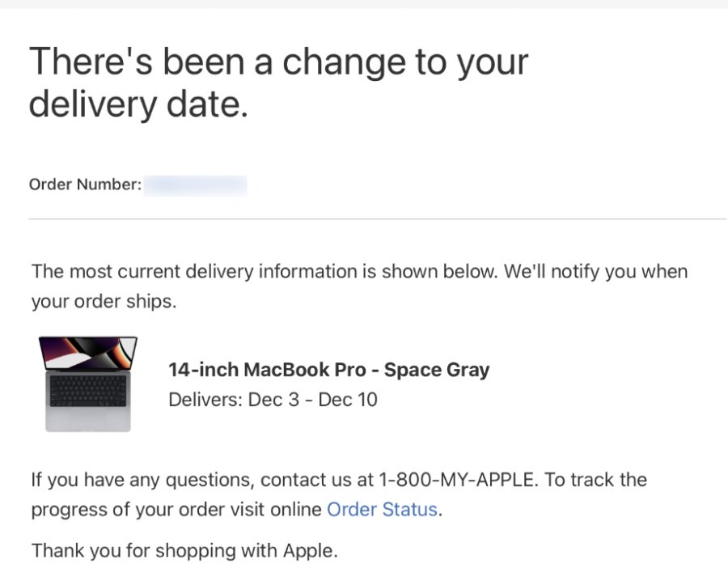Click the "Delivers:" label

(205, 400)
